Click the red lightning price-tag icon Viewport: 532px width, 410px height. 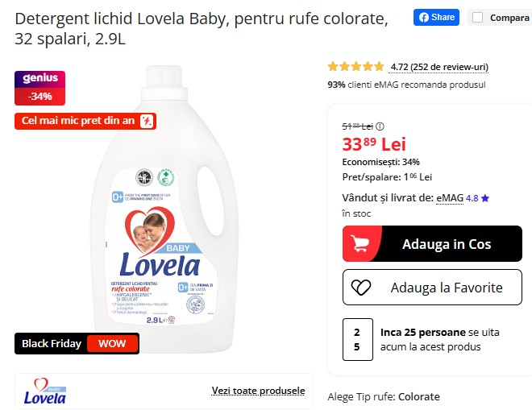tap(147, 121)
